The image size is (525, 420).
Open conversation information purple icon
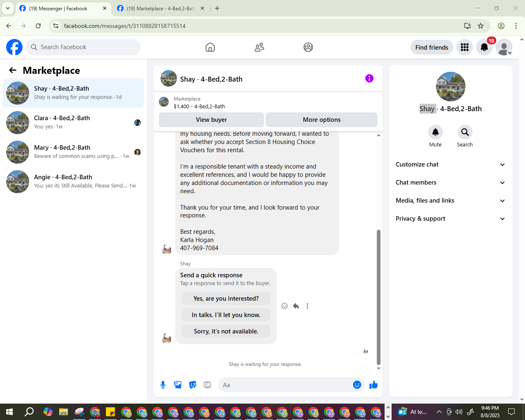click(369, 78)
